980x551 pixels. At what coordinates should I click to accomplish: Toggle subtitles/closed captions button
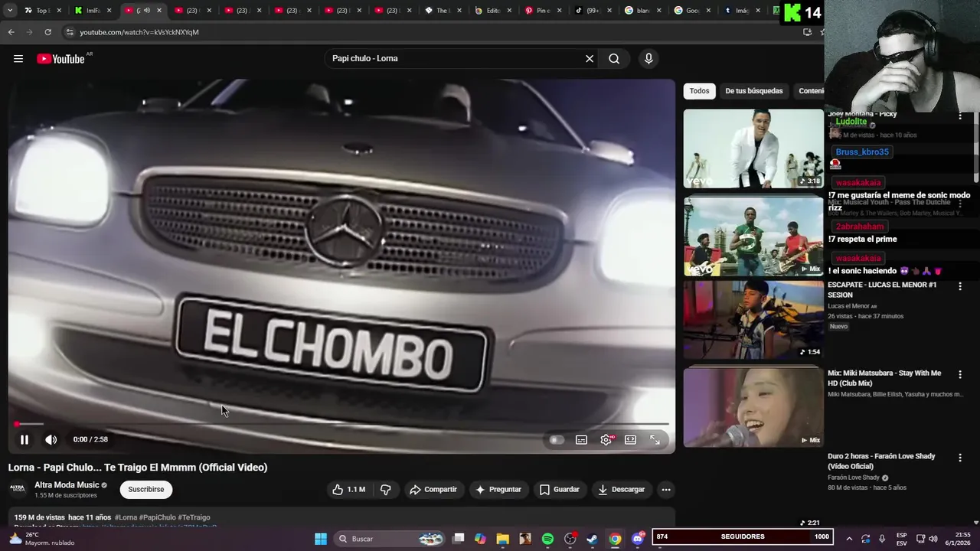[x=581, y=439]
